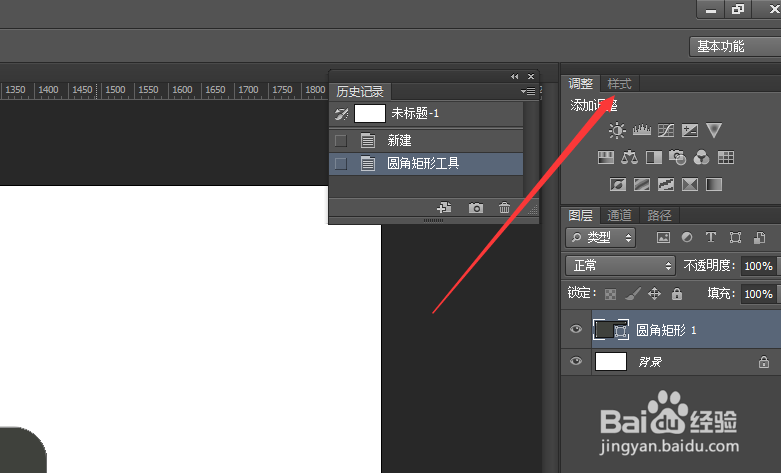Toggle pixel layer filter in Layers panel
The image size is (781, 473).
pyautogui.click(x=663, y=237)
